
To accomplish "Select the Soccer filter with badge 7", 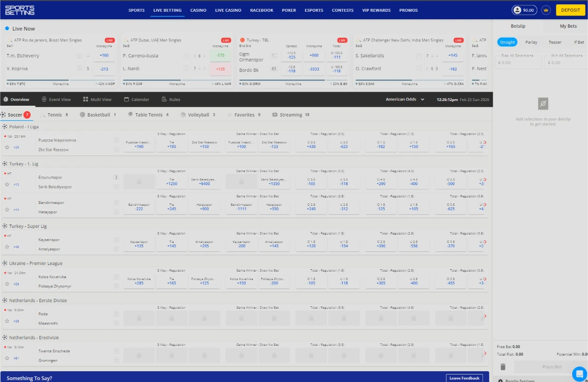I will pos(15,115).
